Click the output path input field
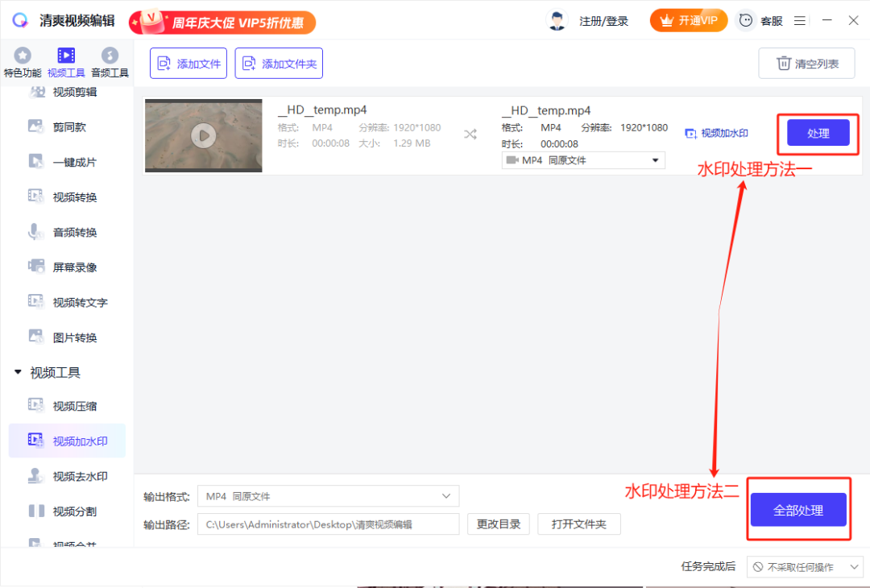 (x=328, y=524)
